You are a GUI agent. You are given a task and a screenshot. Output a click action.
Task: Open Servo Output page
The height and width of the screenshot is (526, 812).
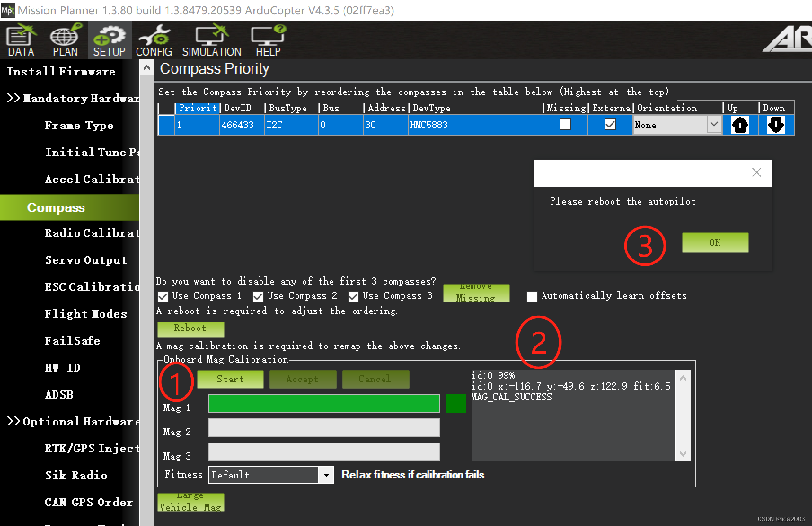click(x=86, y=260)
